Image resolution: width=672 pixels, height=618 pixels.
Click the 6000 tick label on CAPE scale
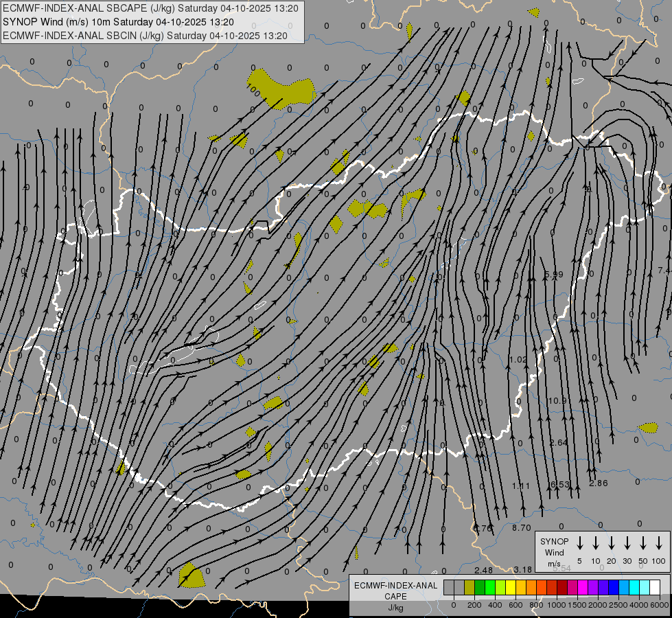click(x=660, y=605)
